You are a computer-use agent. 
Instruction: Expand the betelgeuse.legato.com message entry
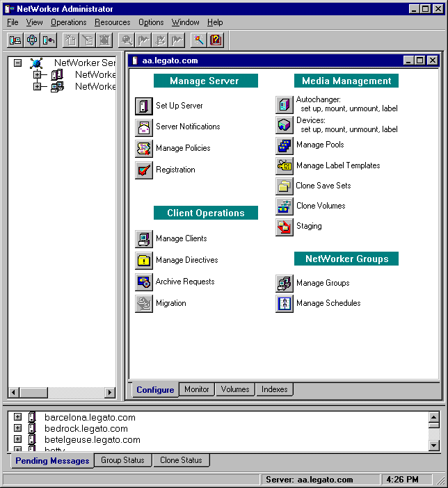(x=18, y=440)
